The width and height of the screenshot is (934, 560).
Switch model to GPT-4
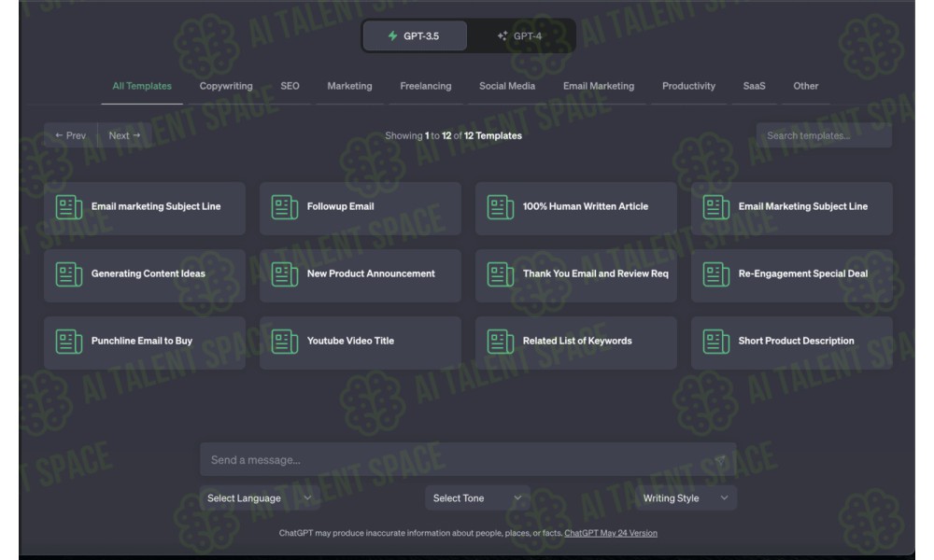tap(520, 35)
